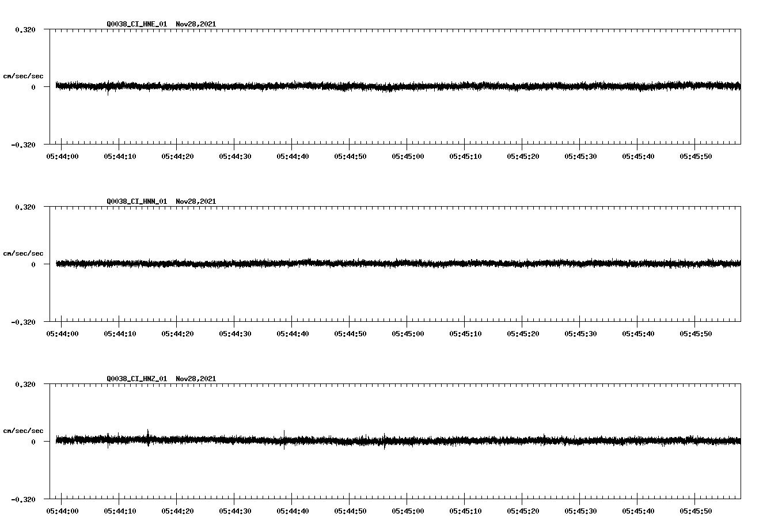Pick 05:44:20 time label under HNZ plot
This screenshot has height=532, width=782.
tap(177, 511)
